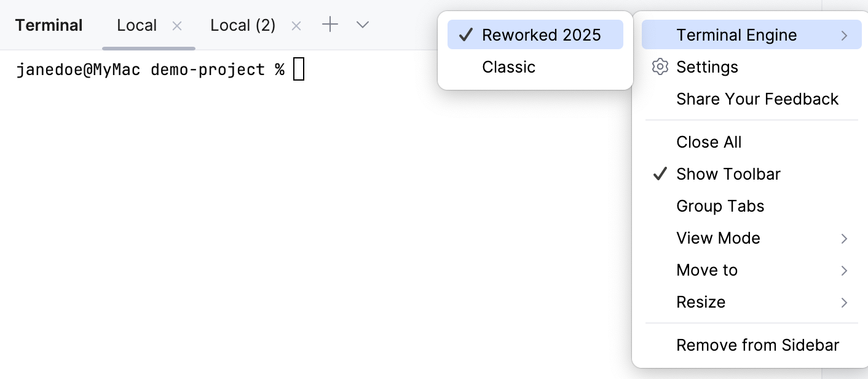The image size is (868, 379).
Task: Expand the View Mode submenu
Action: tap(718, 238)
